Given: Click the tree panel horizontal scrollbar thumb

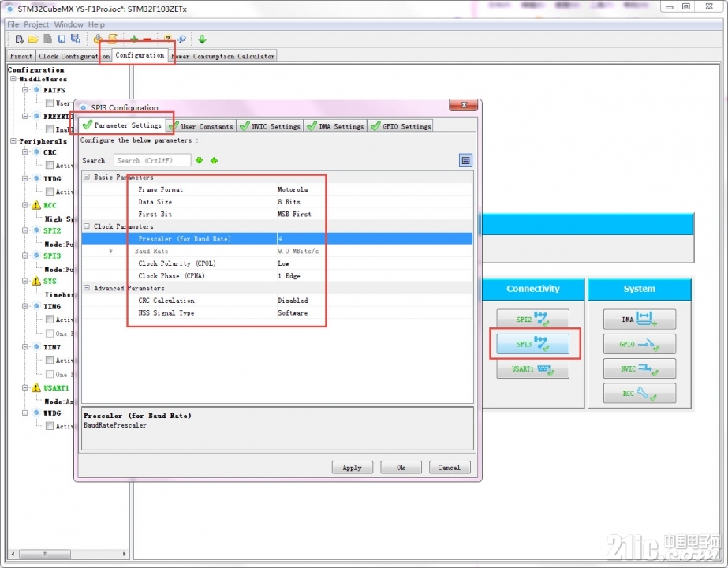Looking at the screenshot, I should pyautogui.click(x=45, y=554).
